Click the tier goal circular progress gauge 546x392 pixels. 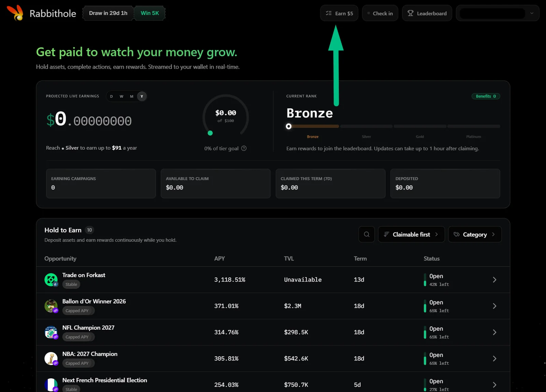(226, 115)
